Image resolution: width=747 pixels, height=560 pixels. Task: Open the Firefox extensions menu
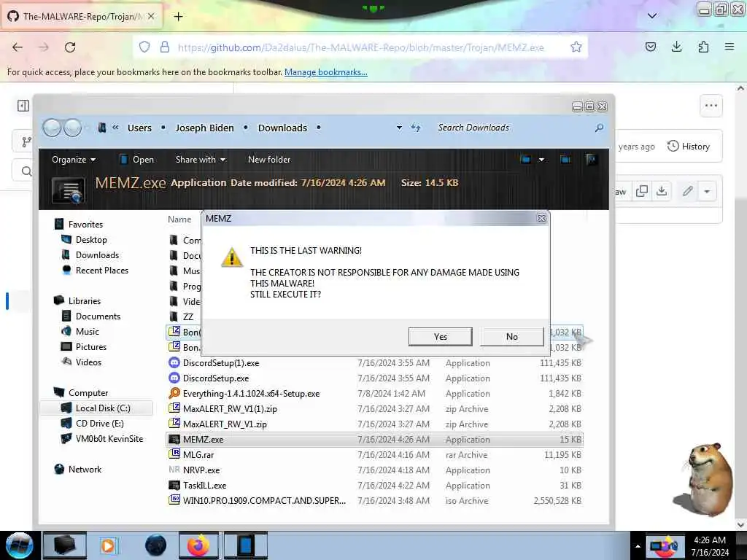(703, 47)
